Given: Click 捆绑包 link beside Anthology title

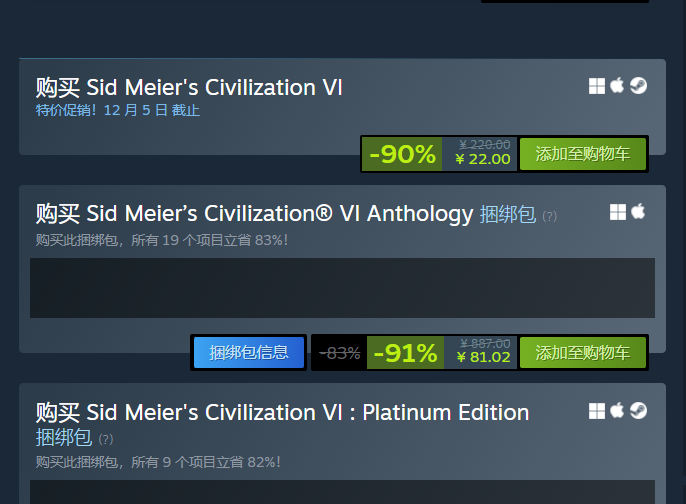Looking at the screenshot, I should (508, 214).
